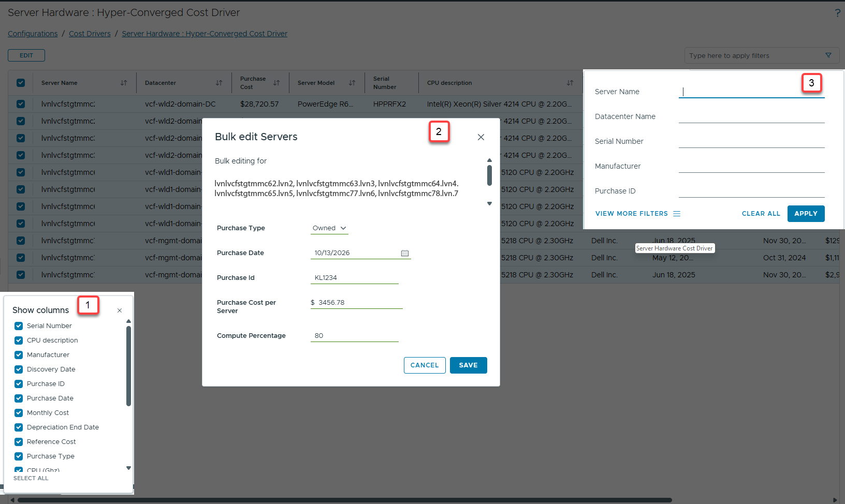Click the View More Filters list icon
Viewport: 845px width, 504px height.
(x=677, y=214)
